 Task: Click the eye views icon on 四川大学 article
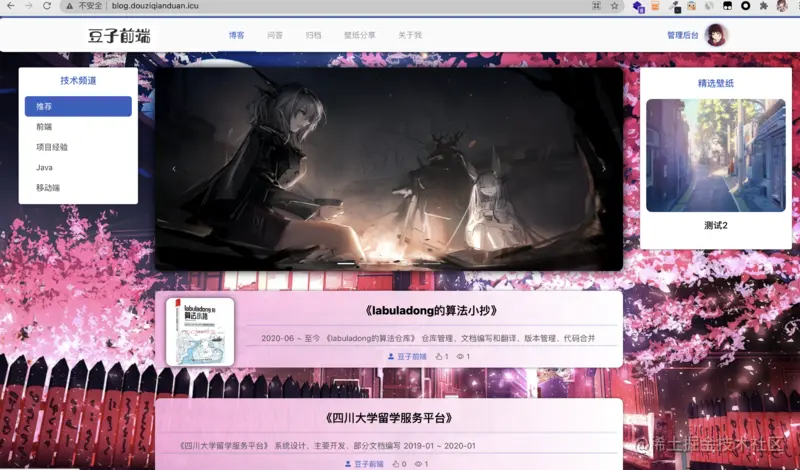click(418, 464)
